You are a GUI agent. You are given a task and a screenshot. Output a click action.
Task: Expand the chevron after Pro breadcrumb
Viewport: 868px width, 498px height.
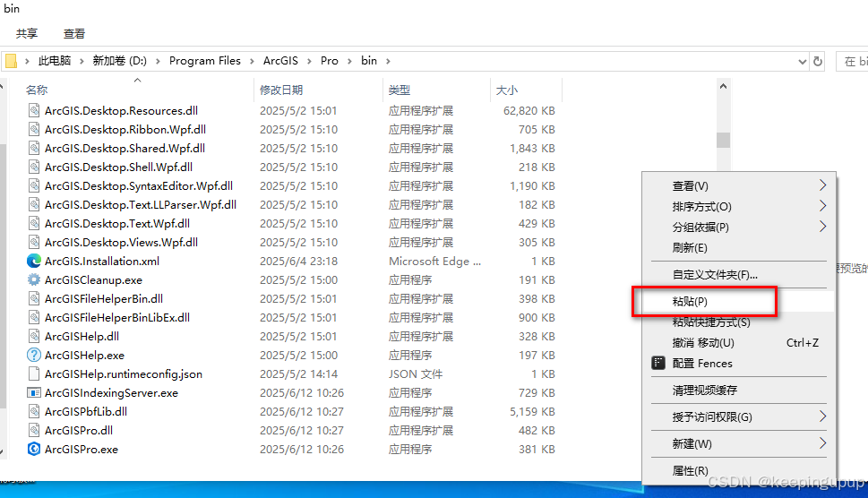coord(349,61)
